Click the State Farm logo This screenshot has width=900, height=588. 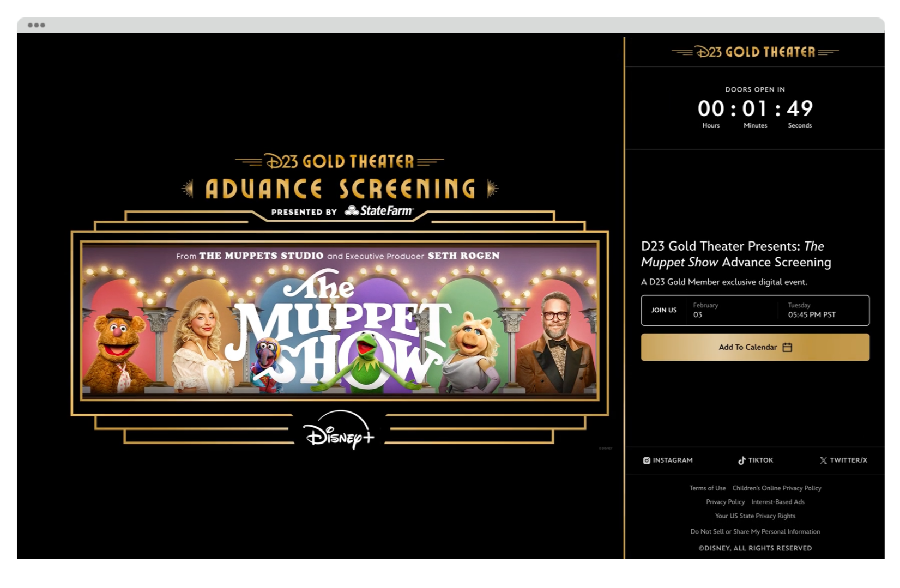pyautogui.click(x=379, y=211)
